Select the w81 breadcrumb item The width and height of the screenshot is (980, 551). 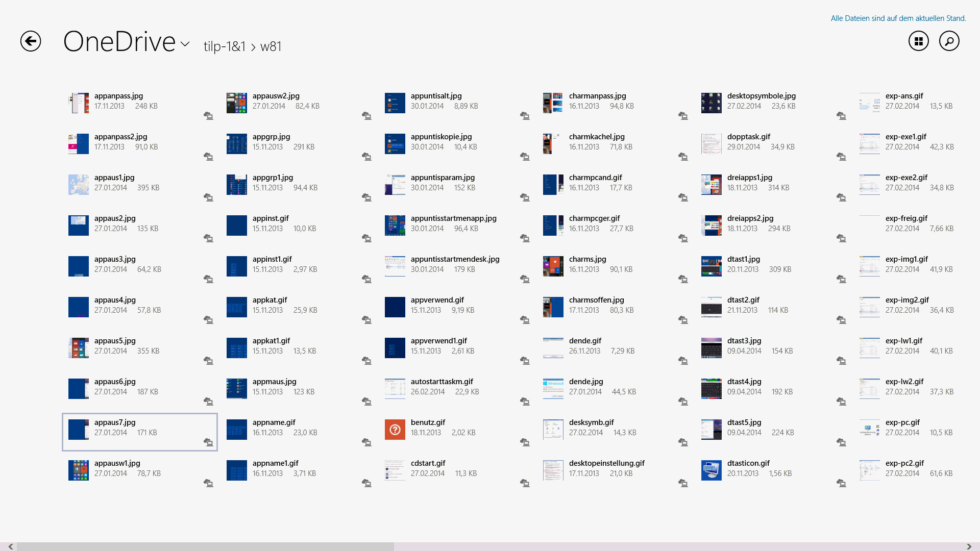tap(271, 46)
